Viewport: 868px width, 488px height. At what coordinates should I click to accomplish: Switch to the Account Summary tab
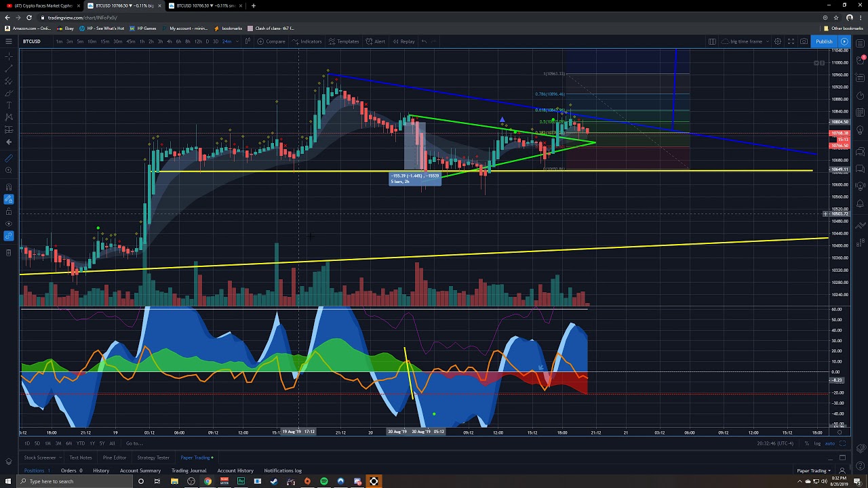pyautogui.click(x=140, y=470)
